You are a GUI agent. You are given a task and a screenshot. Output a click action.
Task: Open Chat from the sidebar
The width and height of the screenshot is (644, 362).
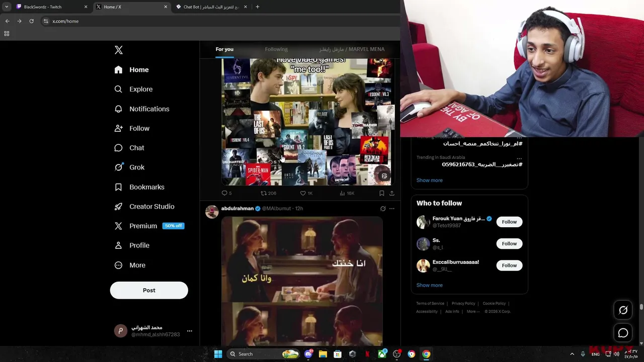click(129, 148)
